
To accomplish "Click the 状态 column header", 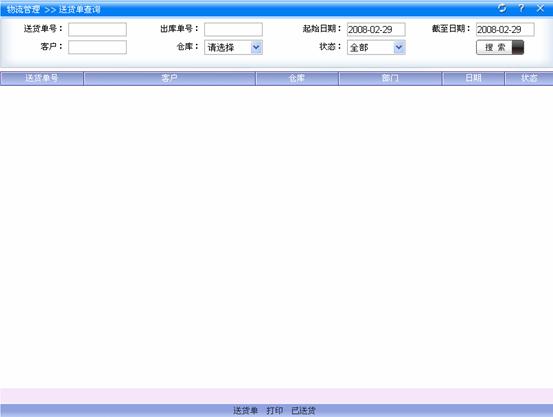I will tap(529, 78).
